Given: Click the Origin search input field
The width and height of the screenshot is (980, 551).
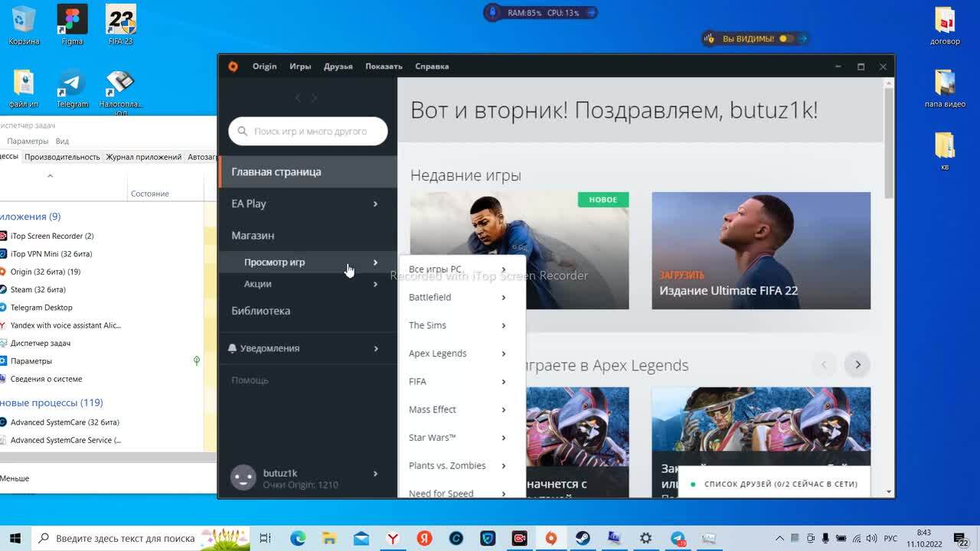Looking at the screenshot, I should point(308,132).
